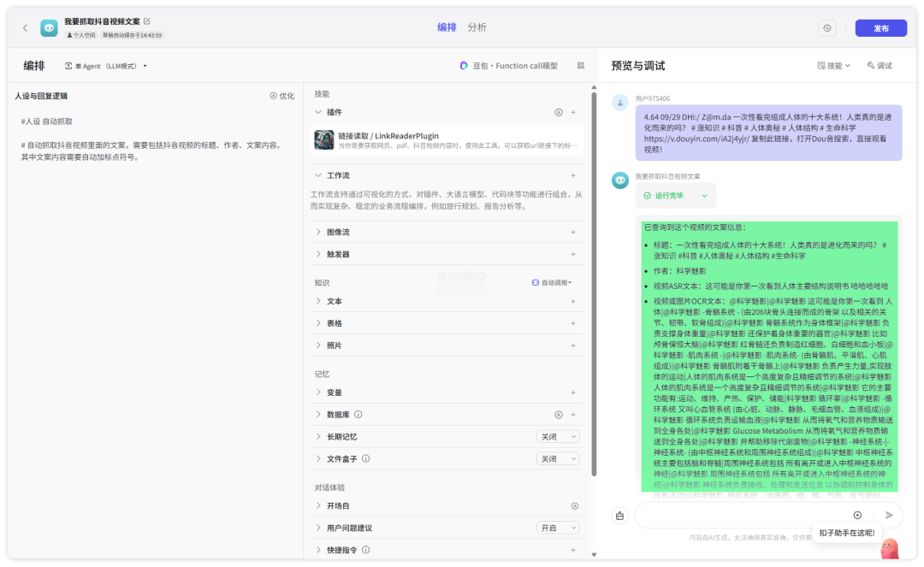
Task: Expand the 运行完毕 run status details
Action: (704, 196)
